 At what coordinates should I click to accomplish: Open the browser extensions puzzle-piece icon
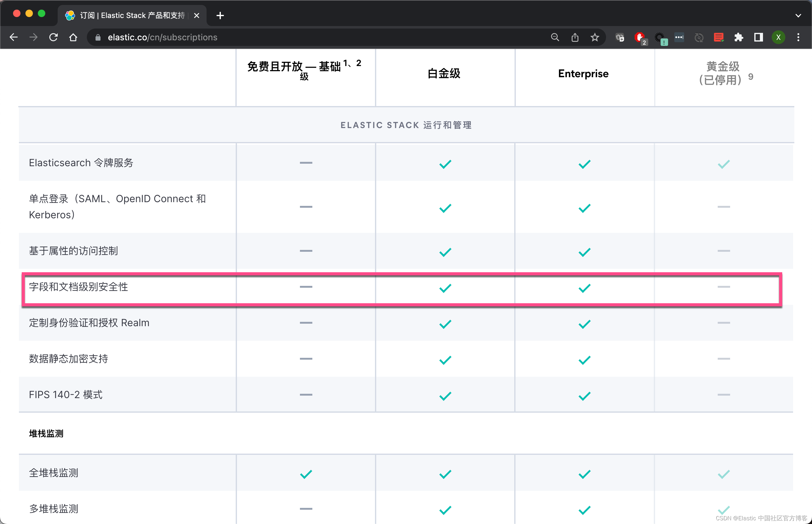tap(739, 38)
